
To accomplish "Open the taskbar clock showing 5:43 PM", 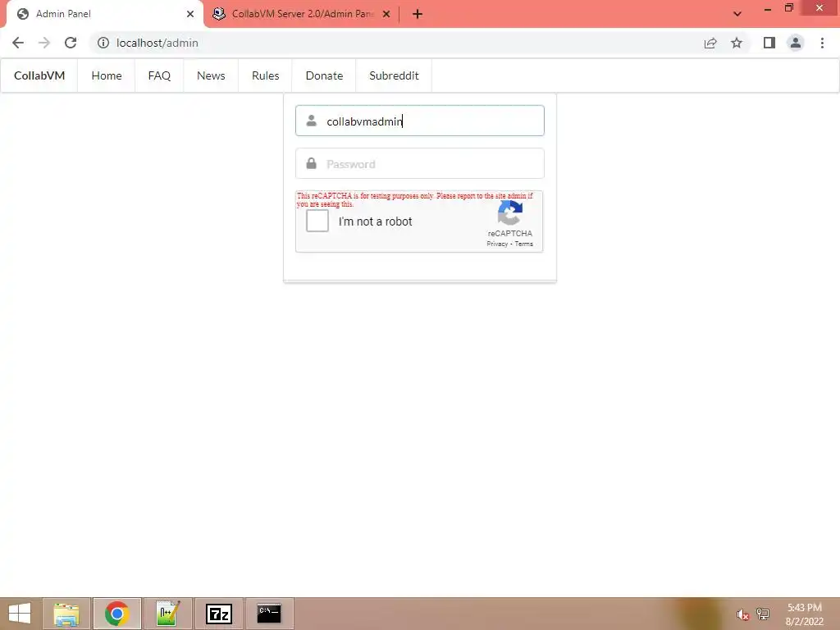I will 804,614.
